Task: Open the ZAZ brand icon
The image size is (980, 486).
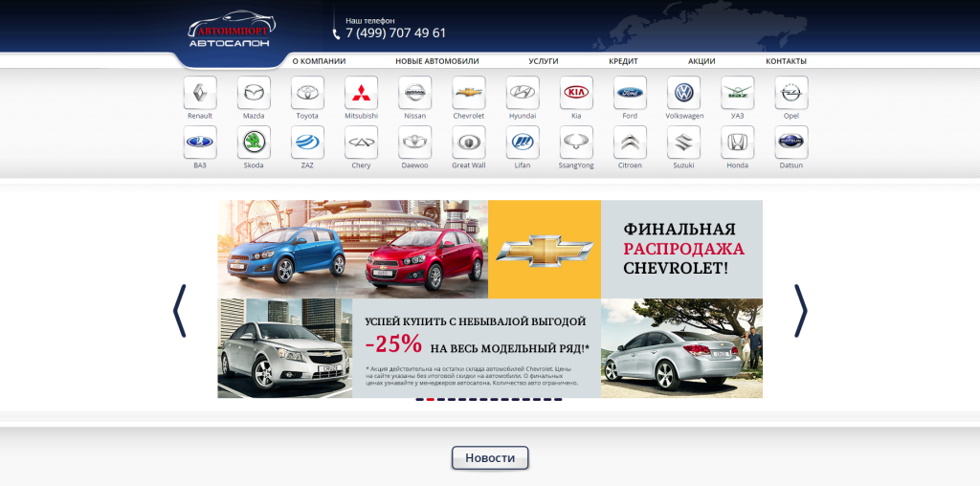Action: [307, 143]
